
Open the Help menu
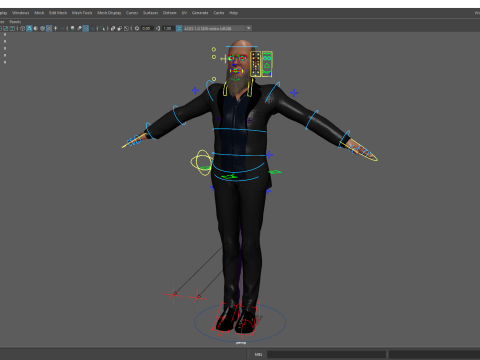[x=233, y=13]
